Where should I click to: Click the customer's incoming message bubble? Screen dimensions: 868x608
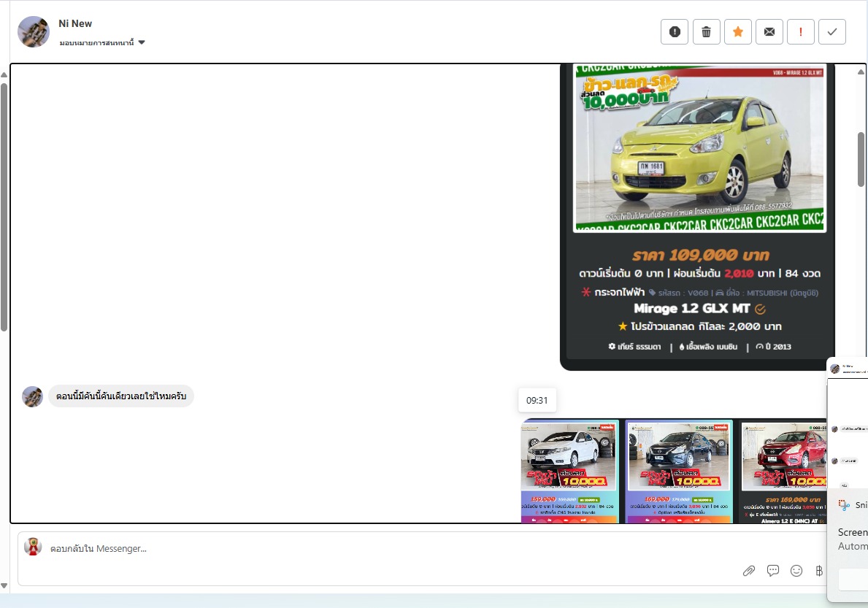point(121,396)
